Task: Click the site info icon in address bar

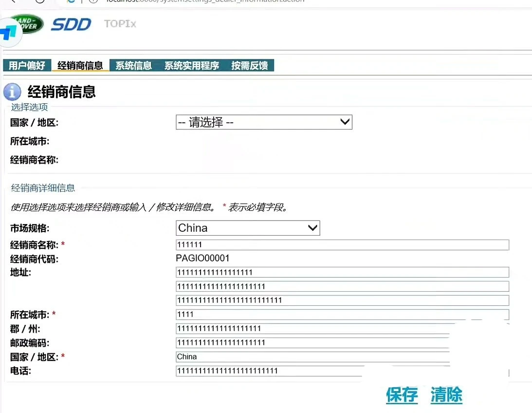Action: point(92,2)
